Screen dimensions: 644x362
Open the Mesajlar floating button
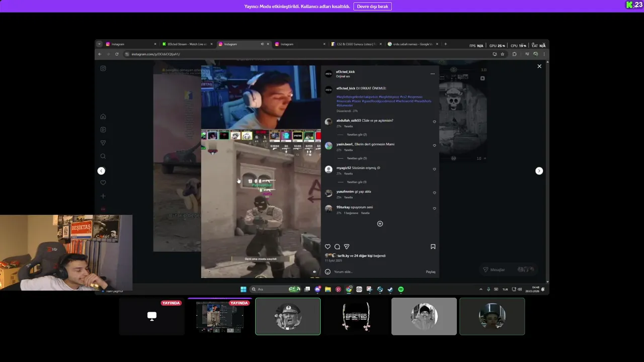coord(508,269)
